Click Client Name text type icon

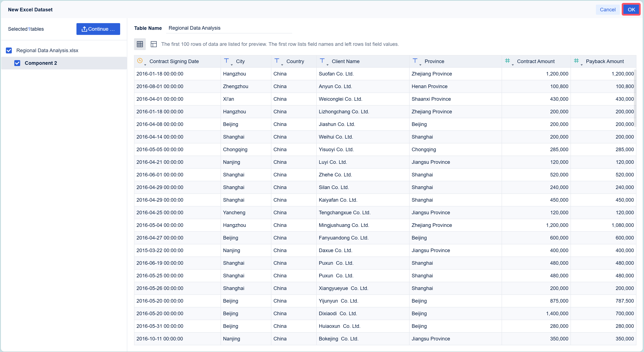click(x=322, y=61)
